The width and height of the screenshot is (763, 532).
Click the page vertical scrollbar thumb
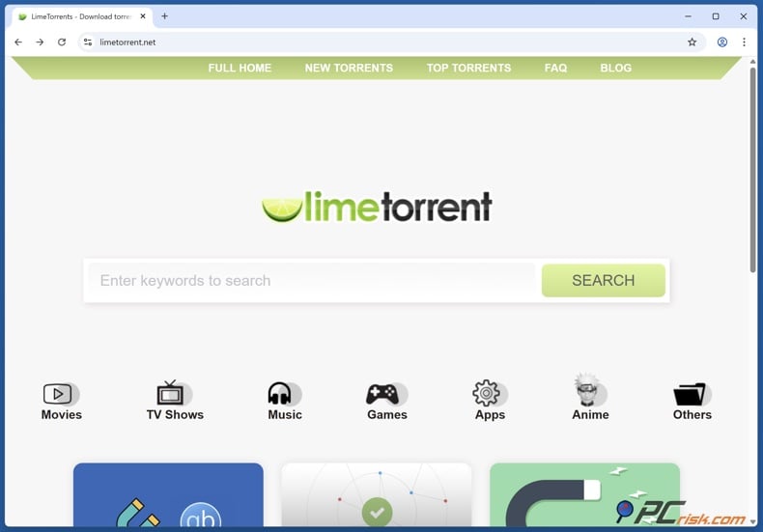[x=752, y=170]
